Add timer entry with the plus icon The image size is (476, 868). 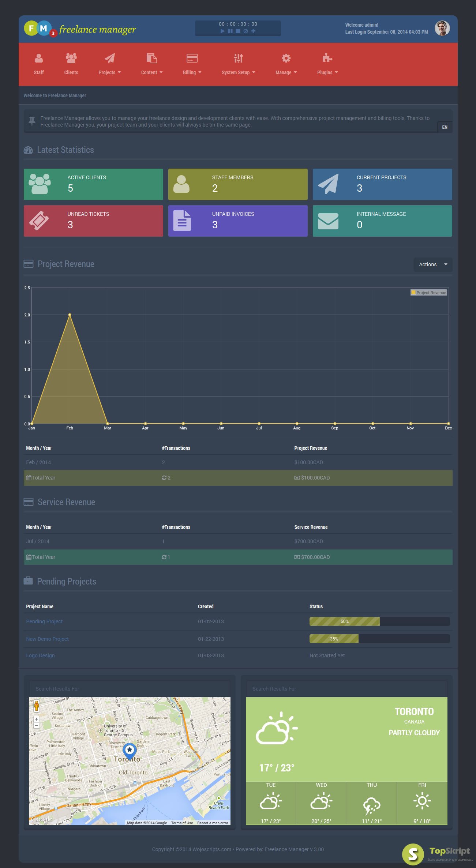point(253,31)
